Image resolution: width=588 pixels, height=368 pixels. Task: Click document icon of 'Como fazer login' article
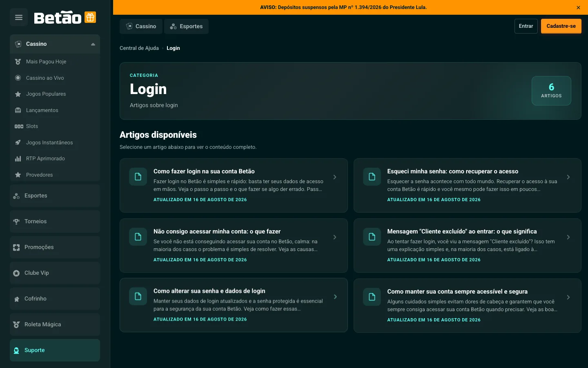138,177
